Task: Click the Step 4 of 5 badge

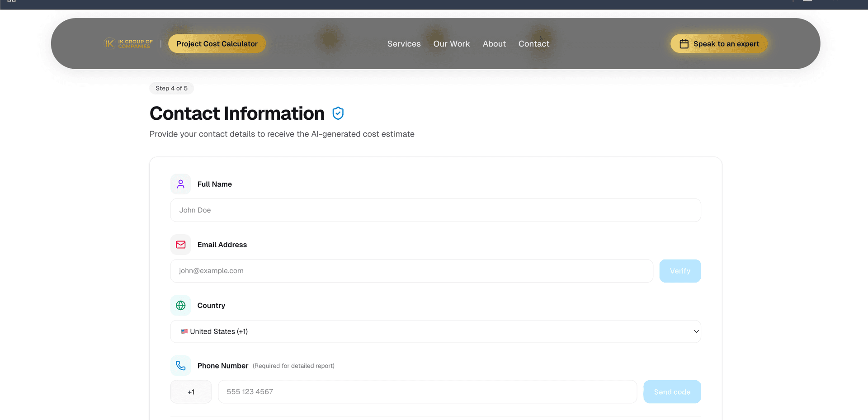Action: 171,88
